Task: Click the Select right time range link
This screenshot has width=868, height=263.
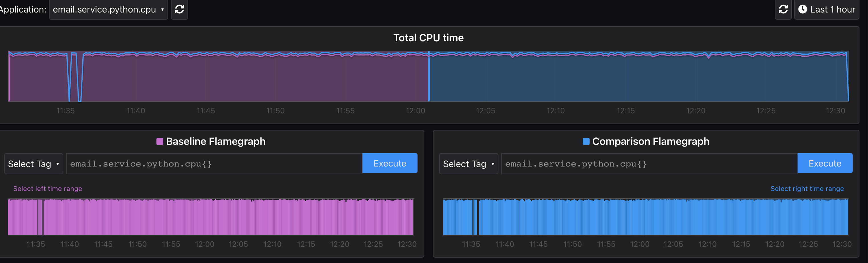Action: click(x=807, y=189)
